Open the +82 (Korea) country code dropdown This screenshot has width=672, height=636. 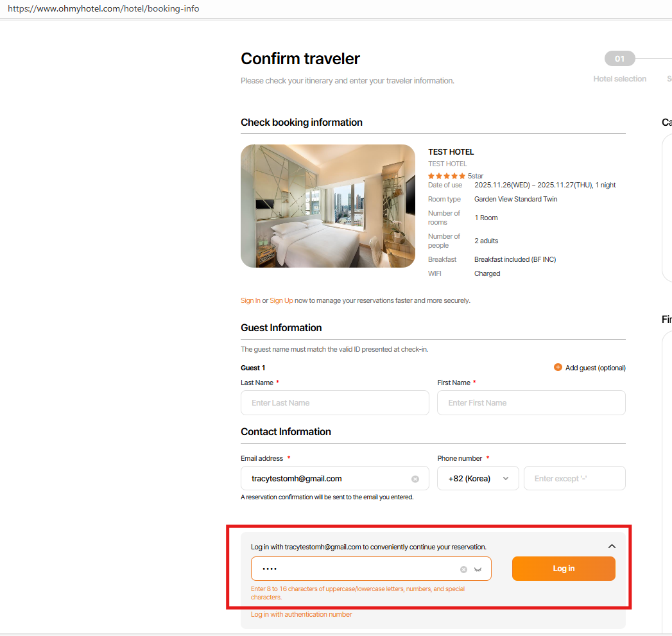(x=478, y=479)
